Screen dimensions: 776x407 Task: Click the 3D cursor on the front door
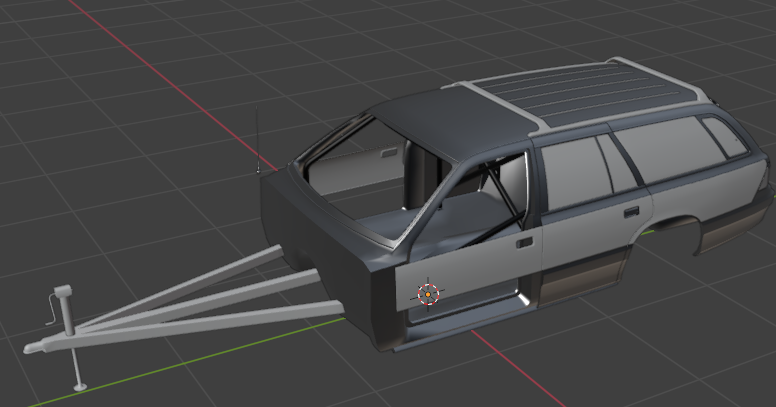(x=428, y=294)
